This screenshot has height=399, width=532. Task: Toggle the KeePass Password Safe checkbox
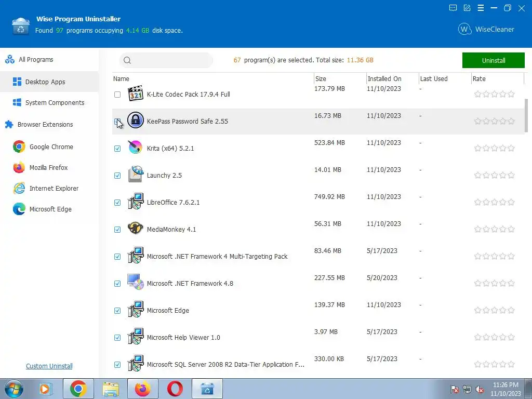tap(117, 122)
